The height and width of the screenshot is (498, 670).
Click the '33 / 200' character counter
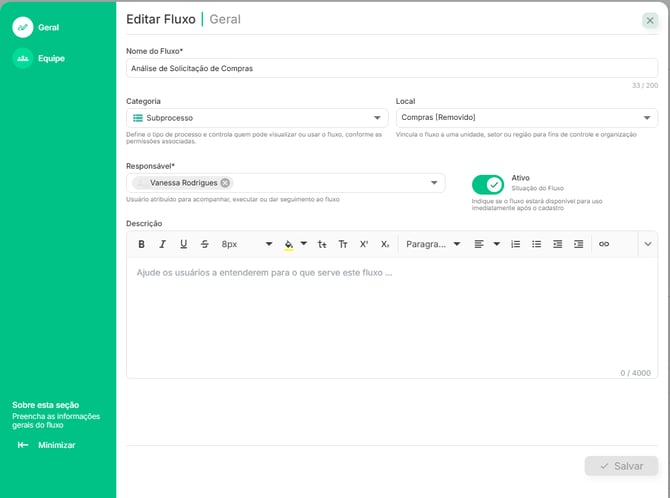pyautogui.click(x=645, y=85)
